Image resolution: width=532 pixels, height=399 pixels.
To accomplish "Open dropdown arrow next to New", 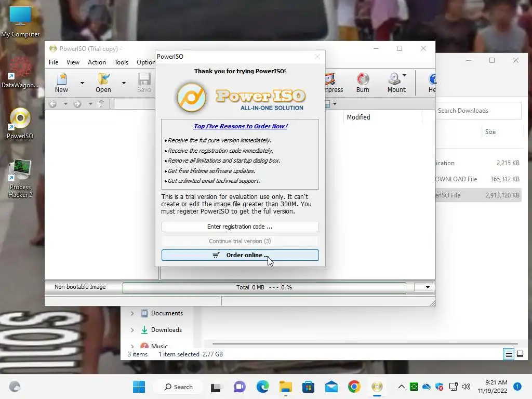I will click(82, 83).
